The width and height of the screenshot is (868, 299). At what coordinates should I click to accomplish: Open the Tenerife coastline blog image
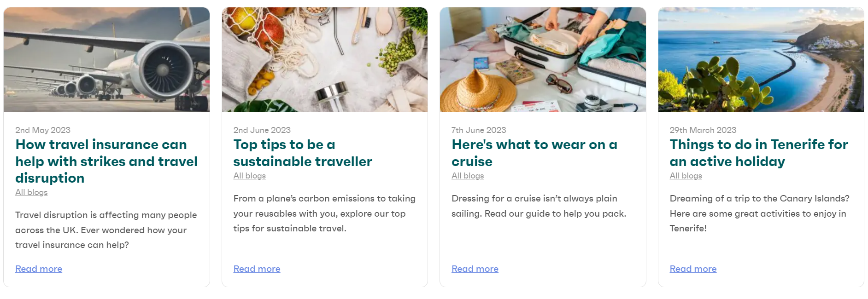pos(761,60)
